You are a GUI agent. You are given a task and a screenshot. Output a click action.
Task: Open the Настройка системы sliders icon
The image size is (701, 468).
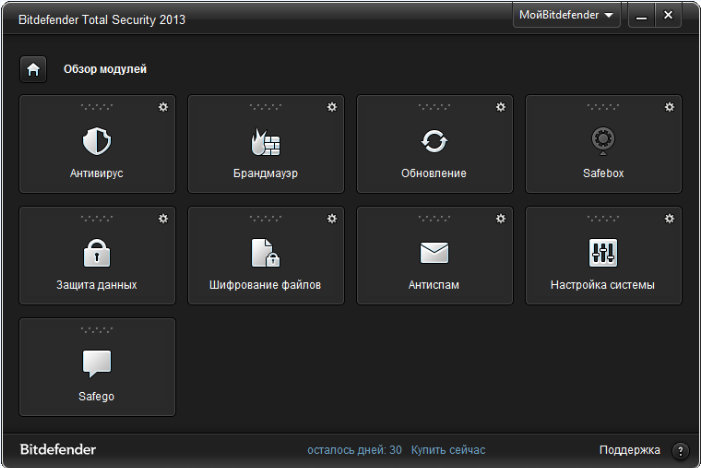pos(603,253)
